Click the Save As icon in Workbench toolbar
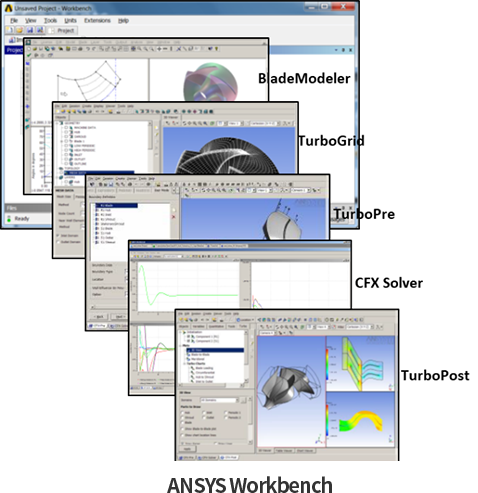Viewport: 478px width, 493px height. point(40,30)
